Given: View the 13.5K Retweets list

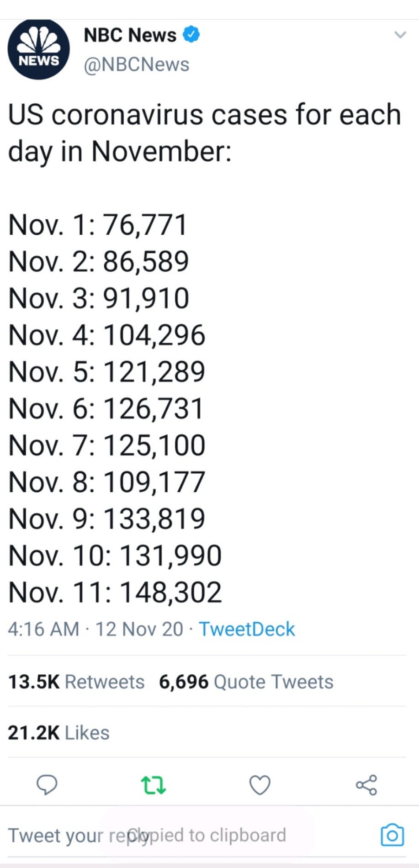Looking at the screenshot, I should coord(76,682).
